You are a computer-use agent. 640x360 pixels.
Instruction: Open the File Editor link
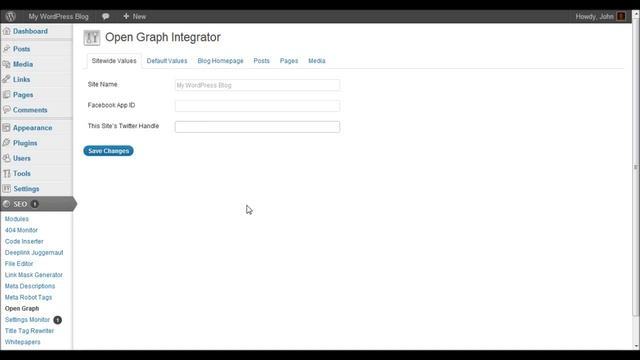coord(19,264)
